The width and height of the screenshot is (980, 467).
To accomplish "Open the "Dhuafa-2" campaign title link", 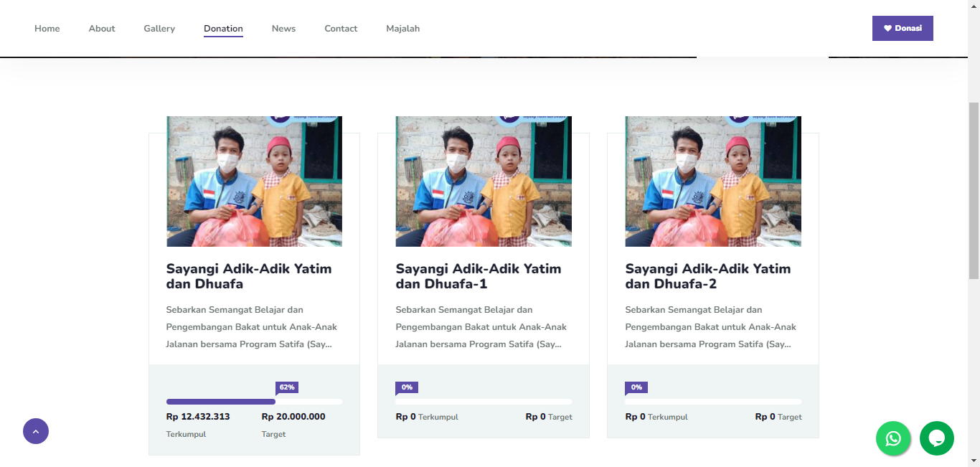I will [707, 276].
